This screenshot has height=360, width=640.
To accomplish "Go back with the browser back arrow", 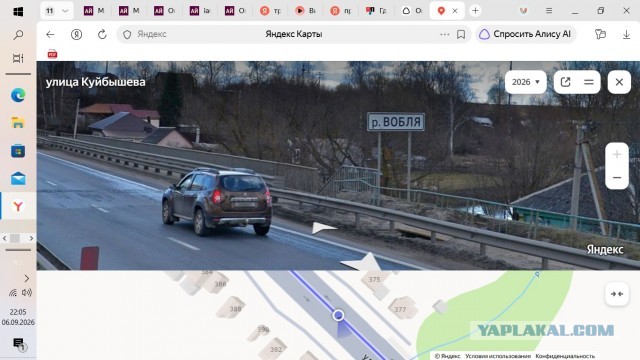I will [x=50, y=34].
